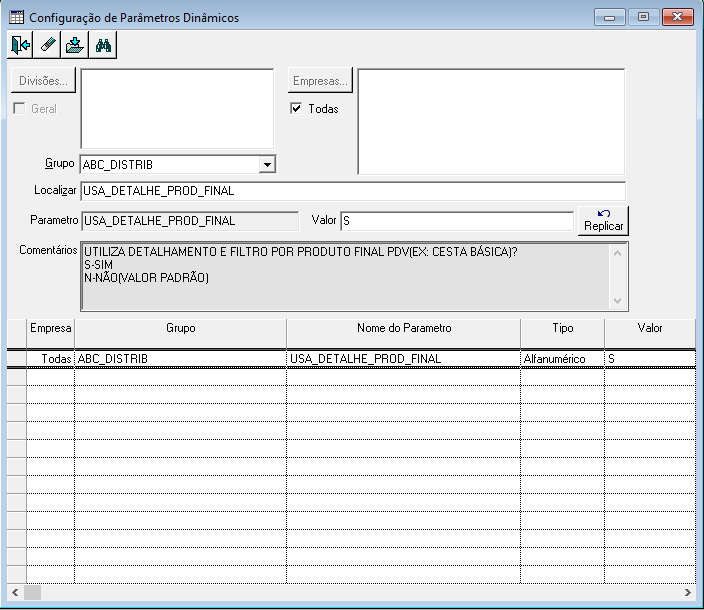Image resolution: width=704 pixels, height=610 pixels.
Task: Click the Replicar button with undo arrow
Action: click(x=603, y=221)
